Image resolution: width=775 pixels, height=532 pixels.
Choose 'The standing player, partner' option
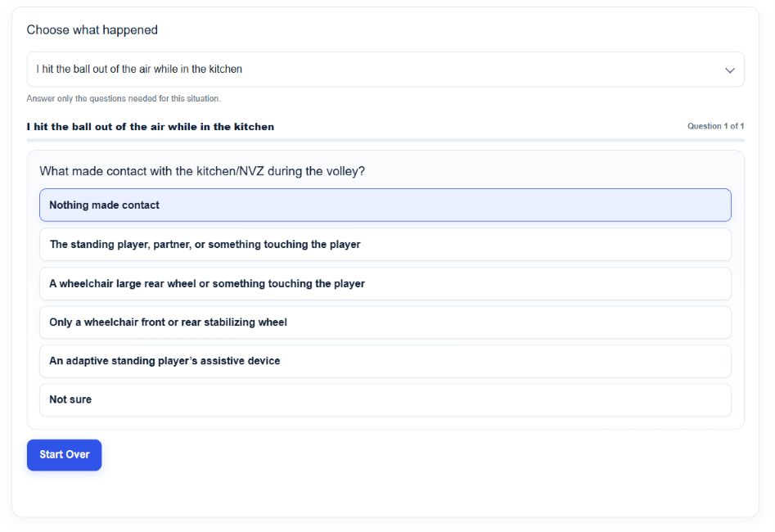385,244
